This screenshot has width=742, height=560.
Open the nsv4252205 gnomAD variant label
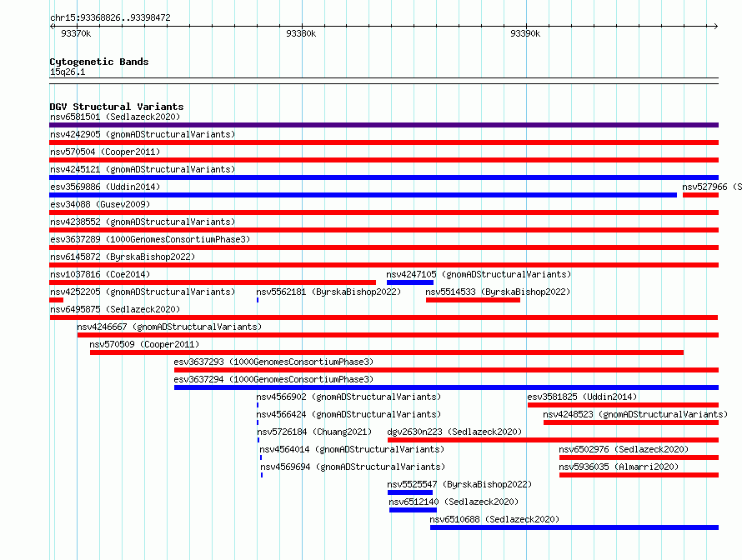143,292
